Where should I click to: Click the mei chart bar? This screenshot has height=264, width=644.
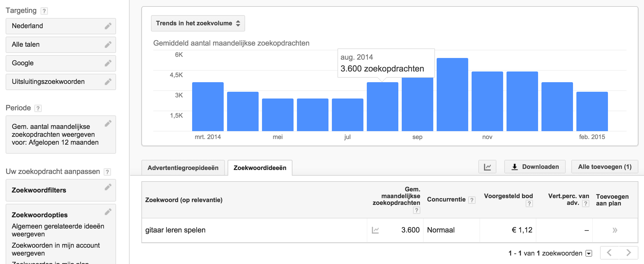(x=278, y=115)
